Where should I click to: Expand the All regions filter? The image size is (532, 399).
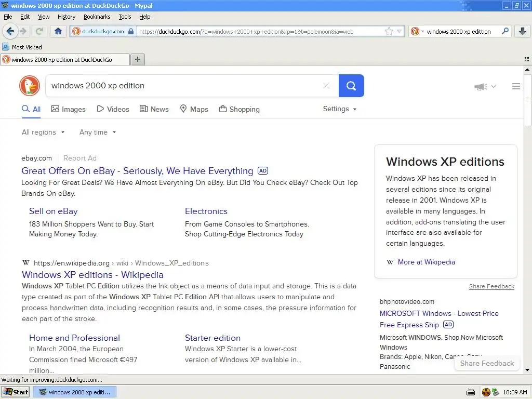click(43, 132)
